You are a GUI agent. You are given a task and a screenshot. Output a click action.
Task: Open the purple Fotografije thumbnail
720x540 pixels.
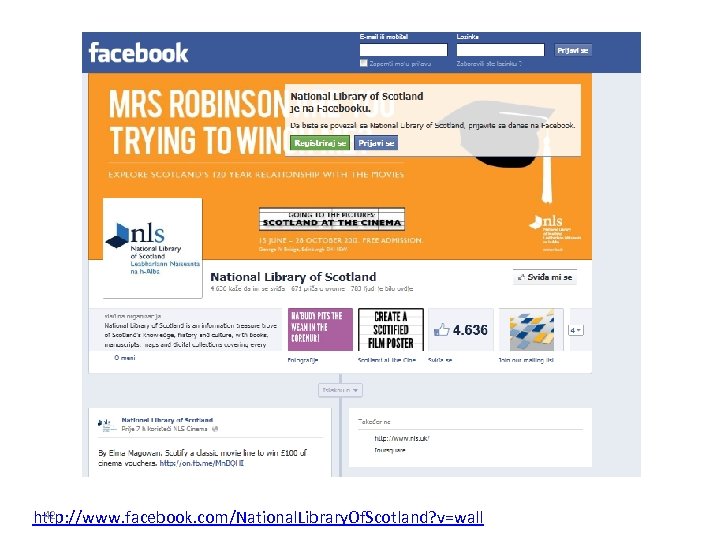point(320,329)
